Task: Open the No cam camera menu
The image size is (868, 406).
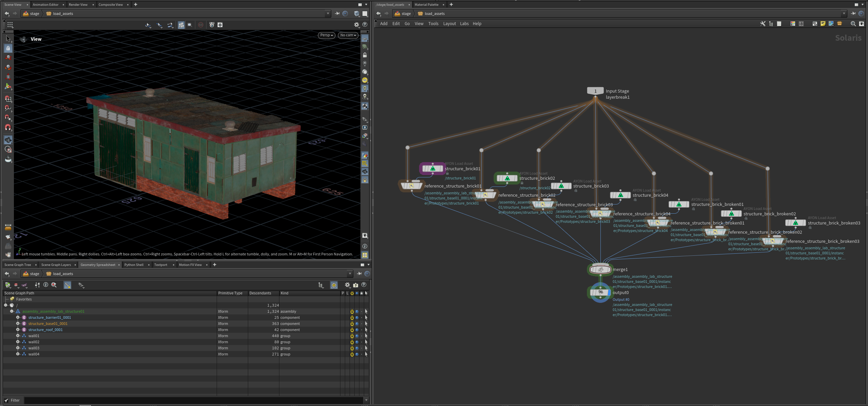Action: [348, 35]
